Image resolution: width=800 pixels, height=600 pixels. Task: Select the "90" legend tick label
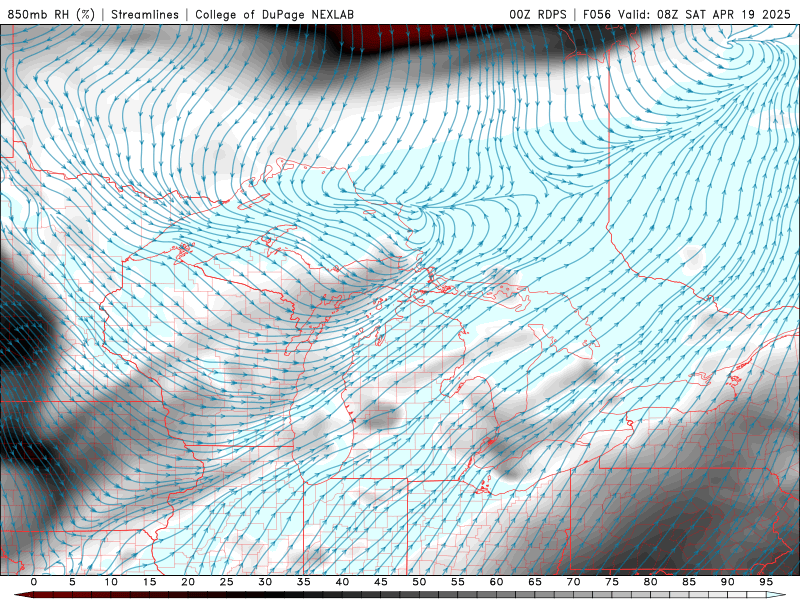[x=728, y=582]
